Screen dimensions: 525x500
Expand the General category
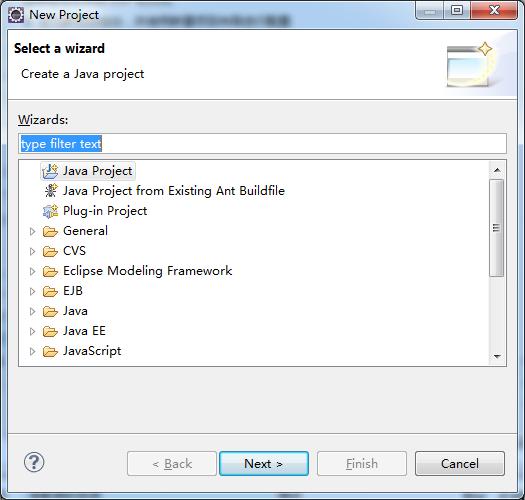tap(32, 231)
